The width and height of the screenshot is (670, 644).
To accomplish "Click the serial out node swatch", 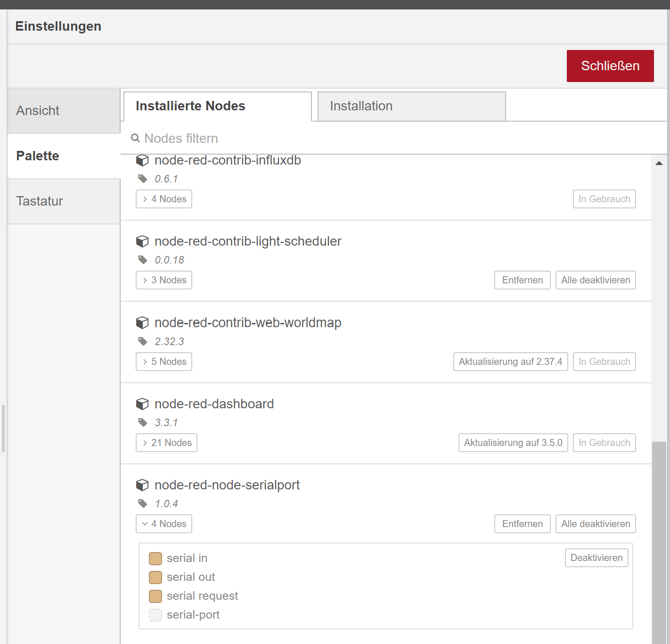I will tap(155, 578).
